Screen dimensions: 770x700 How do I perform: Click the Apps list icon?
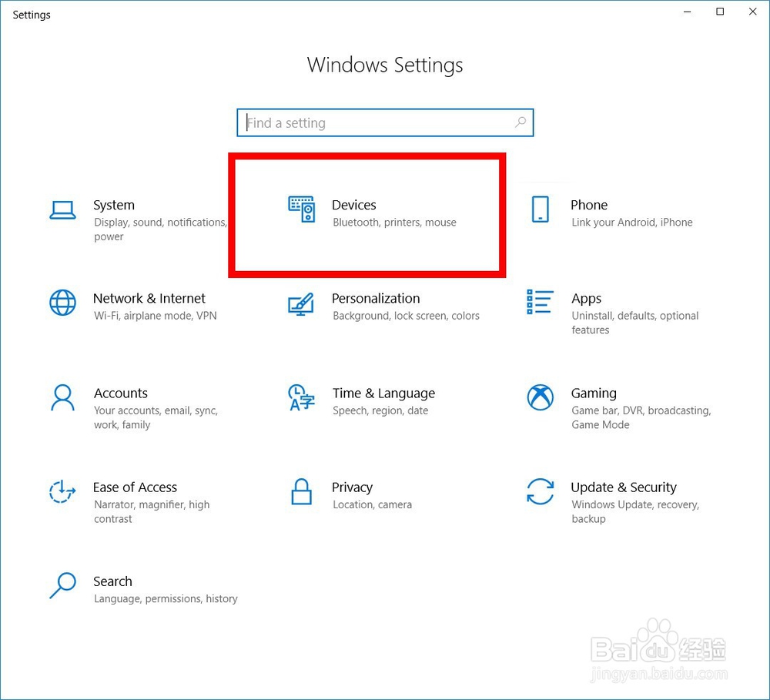pyautogui.click(x=540, y=302)
